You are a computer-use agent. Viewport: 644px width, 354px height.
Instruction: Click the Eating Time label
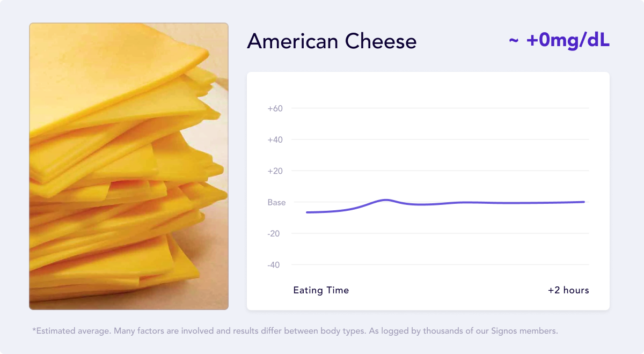[321, 290]
